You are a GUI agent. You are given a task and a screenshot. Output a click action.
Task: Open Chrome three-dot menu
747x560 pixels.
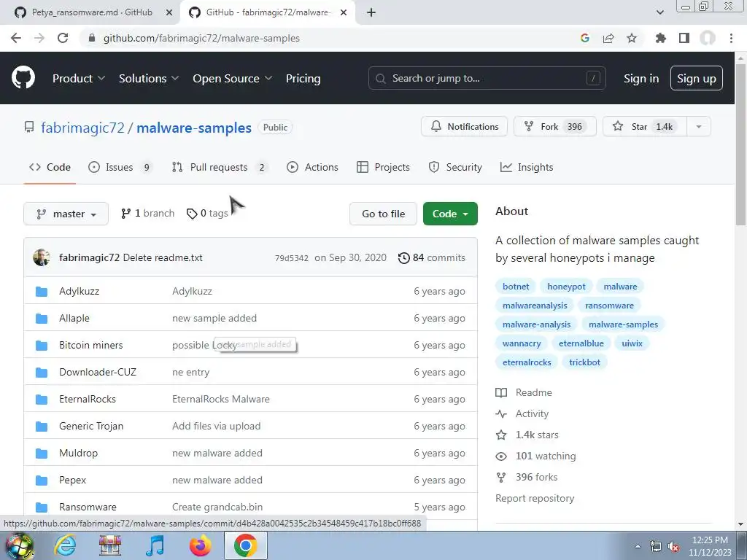731,38
